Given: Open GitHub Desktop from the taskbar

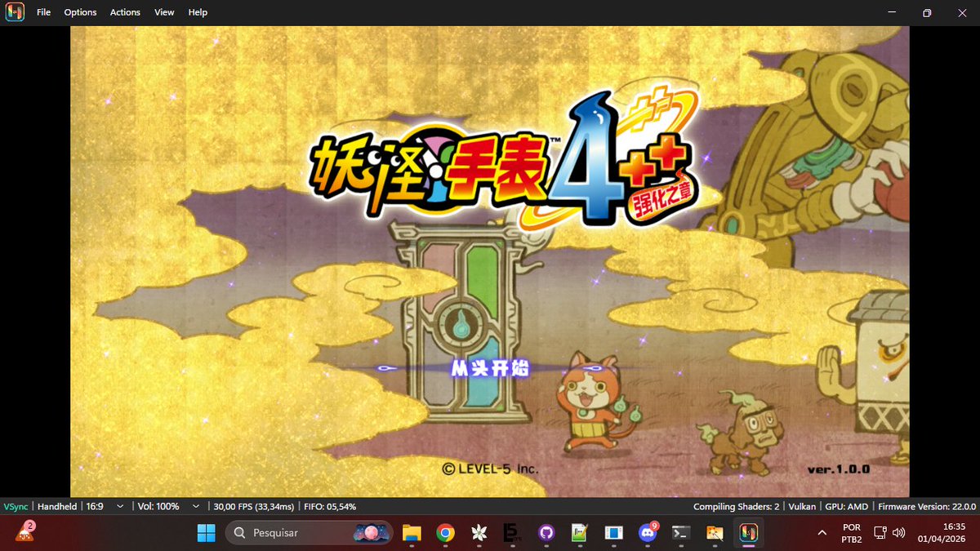Looking at the screenshot, I should [x=546, y=533].
